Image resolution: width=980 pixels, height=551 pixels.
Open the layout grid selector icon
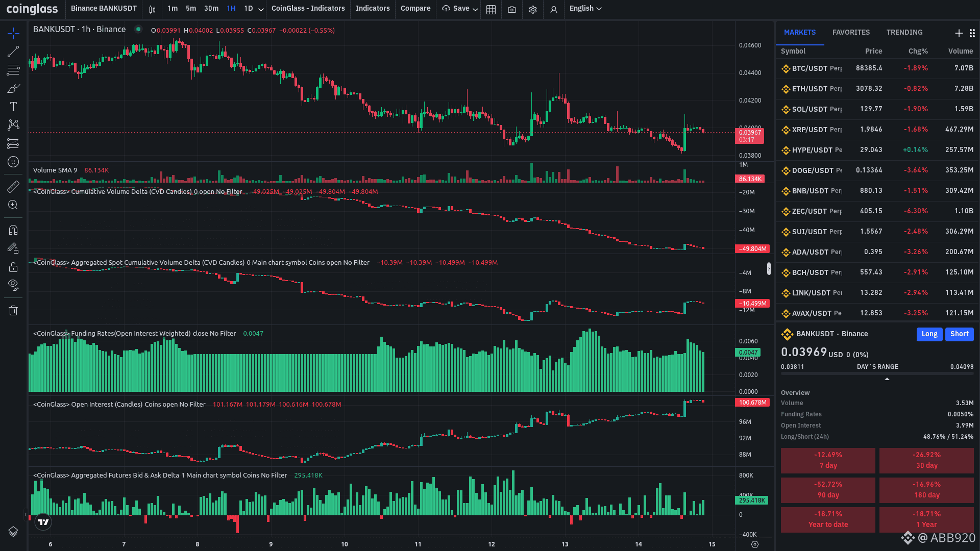click(x=491, y=9)
